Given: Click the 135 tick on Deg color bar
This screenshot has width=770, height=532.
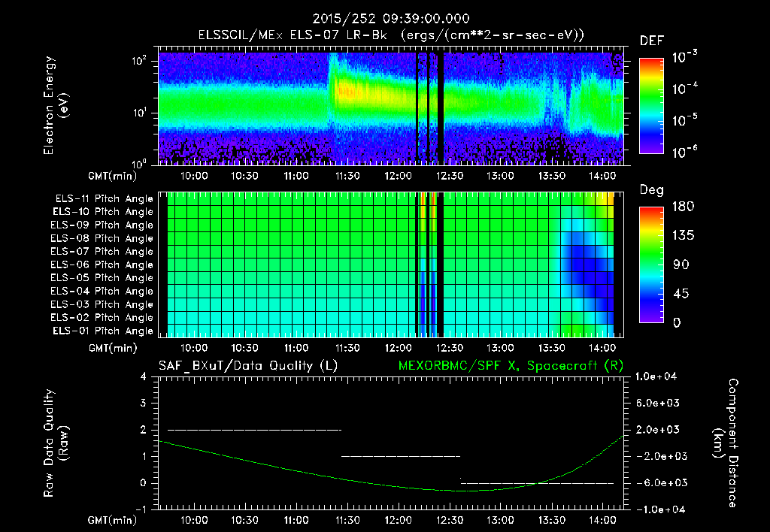Looking at the screenshot, I should [683, 236].
